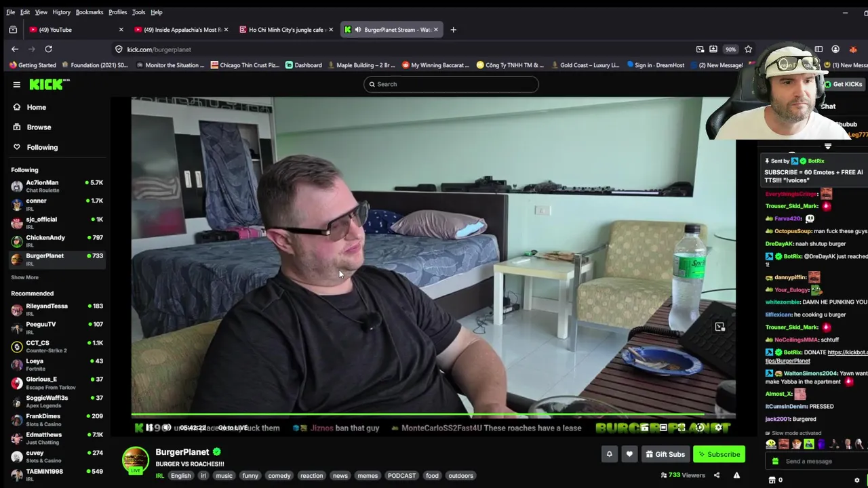
Task: Select the music tag
Action: point(224,476)
